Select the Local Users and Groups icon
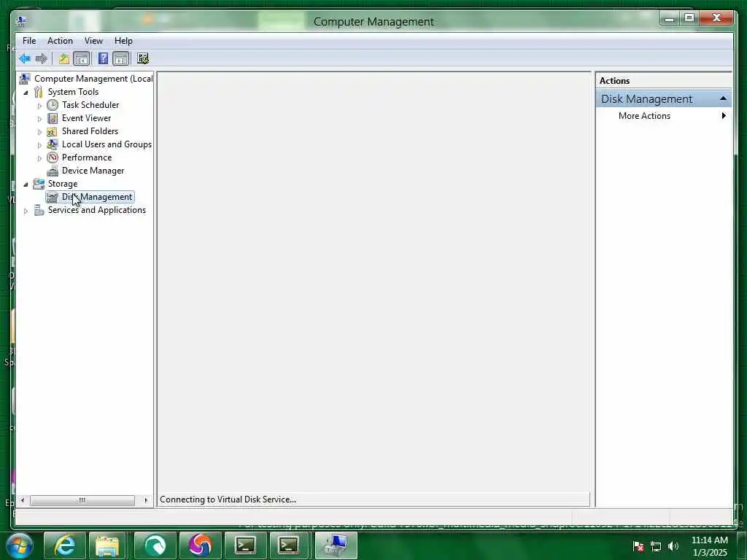The width and height of the screenshot is (747, 560). click(53, 144)
